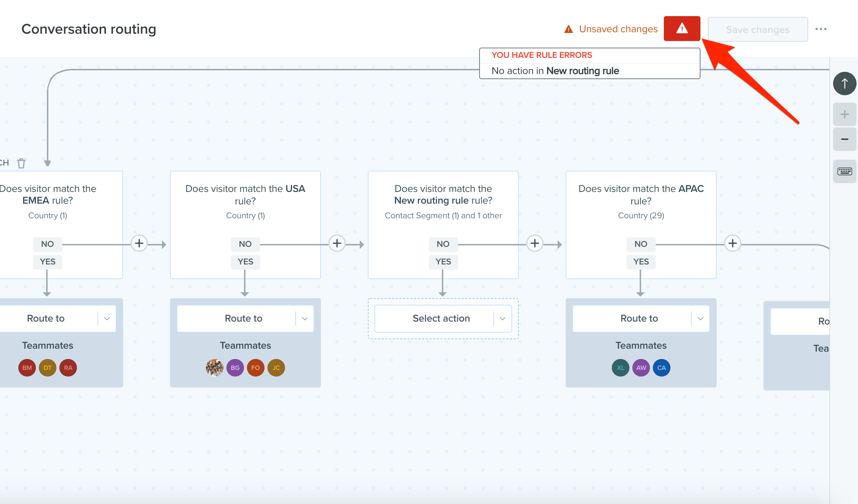Screen dimensions: 858x504
Task: Add rule after New routing rule plus circle
Action: 535,243
